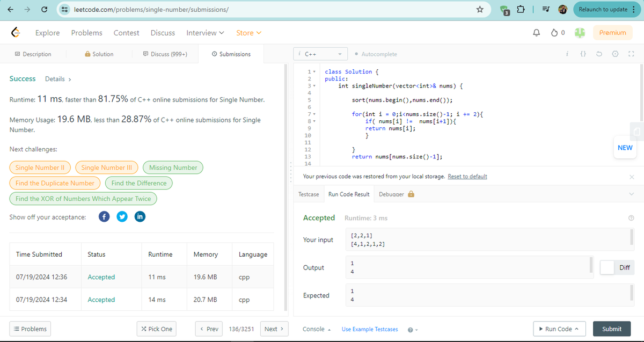Click the curly braces format code icon
The height and width of the screenshot is (342, 644).
point(584,54)
